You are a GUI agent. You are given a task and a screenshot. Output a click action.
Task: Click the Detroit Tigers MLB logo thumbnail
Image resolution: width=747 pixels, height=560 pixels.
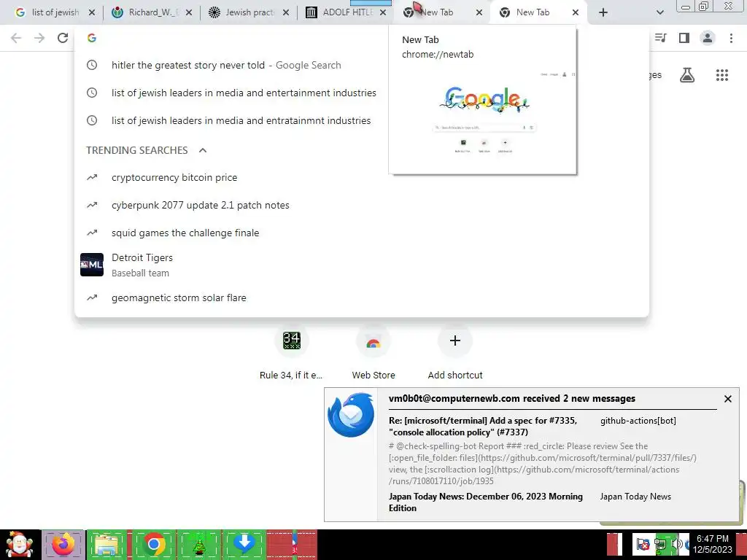point(92,265)
